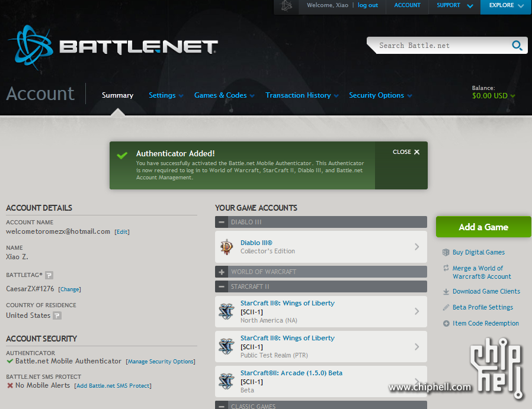Change the BattleTag CaesarZX#1276
The height and width of the screenshot is (409, 532).
pyautogui.click(x=69, y=289)
